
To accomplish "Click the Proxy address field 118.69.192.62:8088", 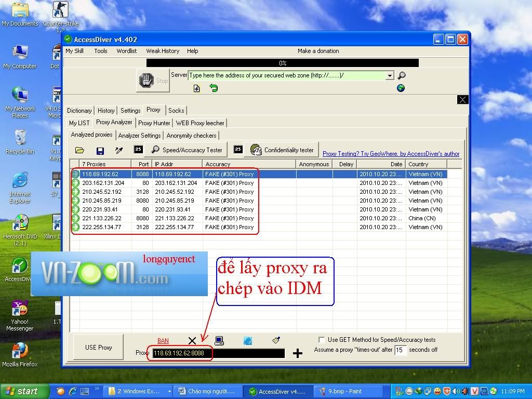I will (x=219, y=353).
